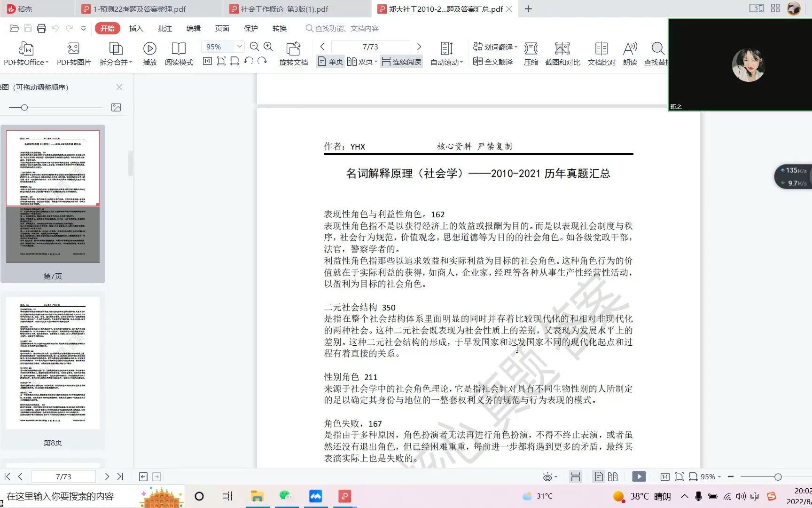812x508 pixels.
Task: Select the 开始 ribbon tab
Action: coord(107,28)
